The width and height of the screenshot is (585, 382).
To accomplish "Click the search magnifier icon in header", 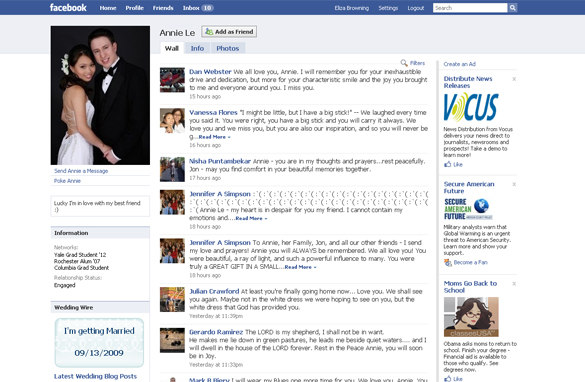I will 513,8.
